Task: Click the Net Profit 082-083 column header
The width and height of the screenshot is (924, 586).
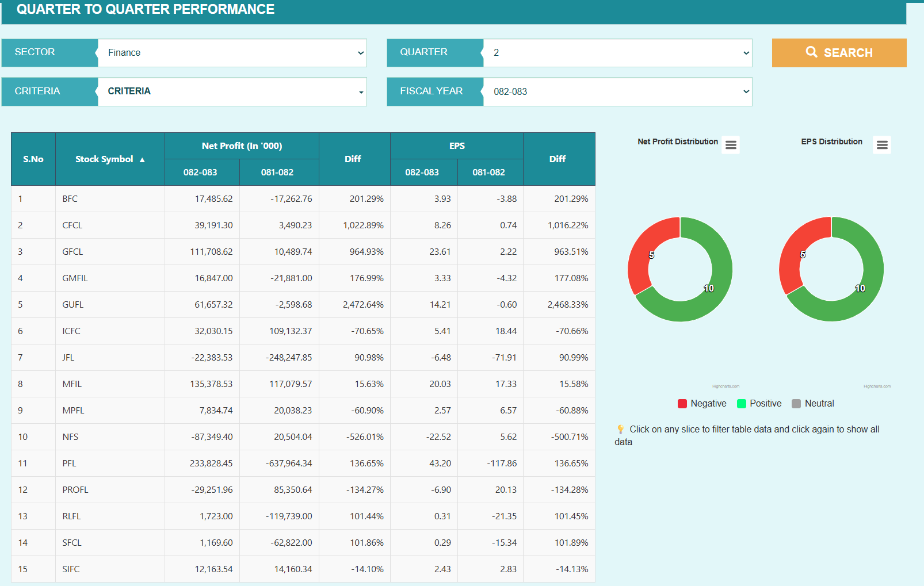Action: tap(200, 173)
